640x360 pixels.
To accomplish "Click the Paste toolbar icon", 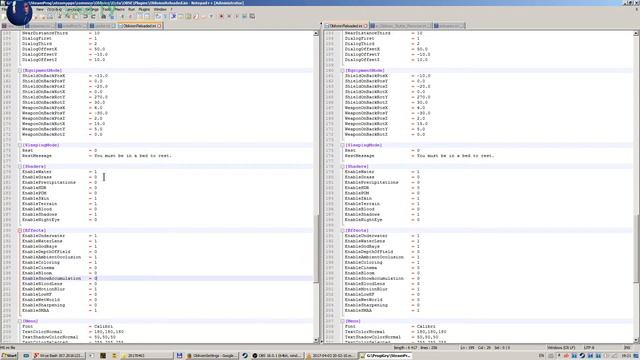I will point(76,16).
